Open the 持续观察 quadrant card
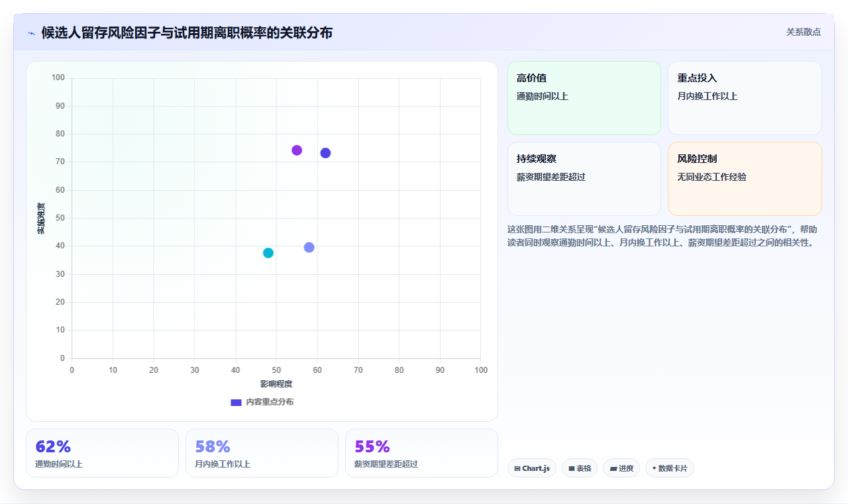848x504 pixels. coord(584,179)
